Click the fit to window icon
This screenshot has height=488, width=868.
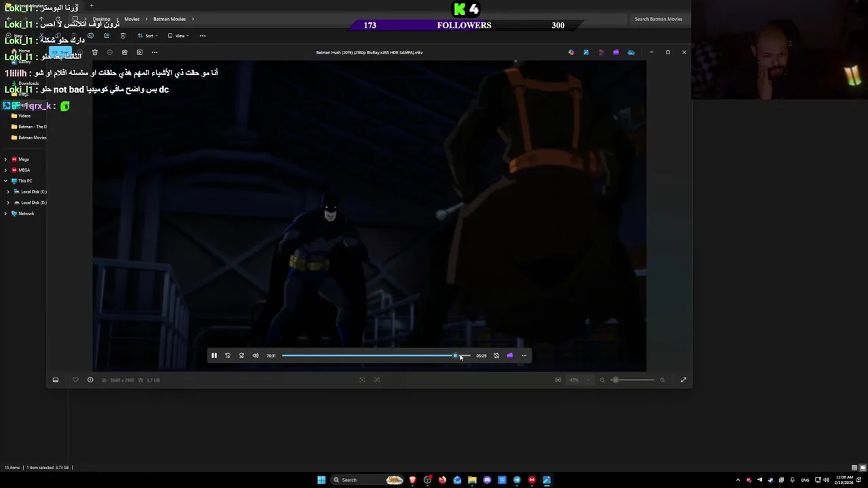click(x=362, y=380)
